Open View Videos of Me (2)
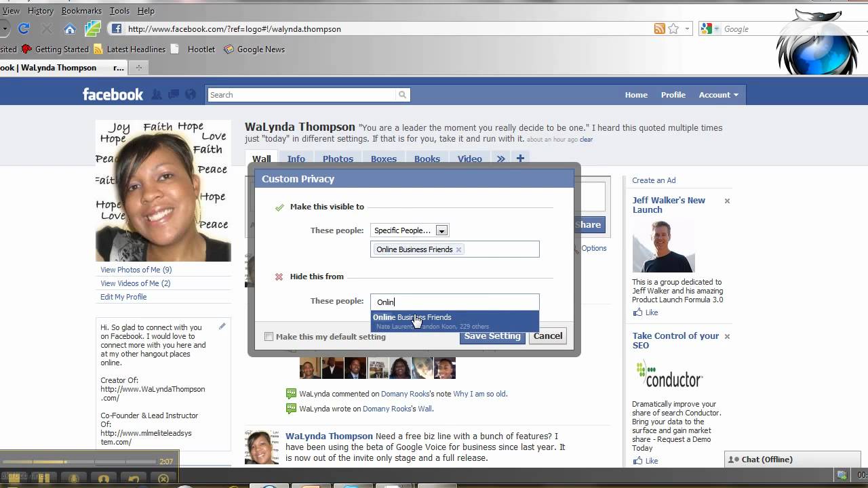This screenshot has width=868, height=488. pos(136,283)
